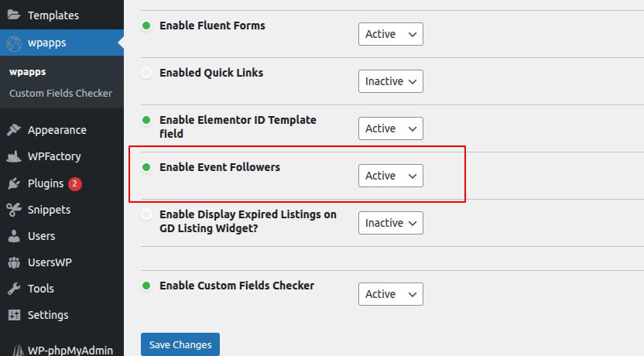Click the wpapps globe icon
This screenshot has width=644, height=356.
14,43
